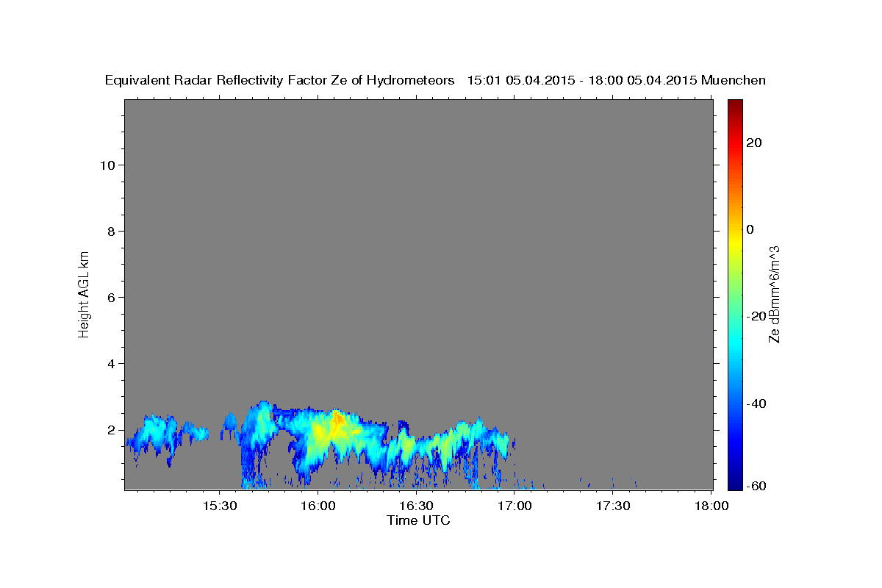Click the height tick label '8'
The height and width of the screenshot is (588, 882).
(x=111, y=232)
